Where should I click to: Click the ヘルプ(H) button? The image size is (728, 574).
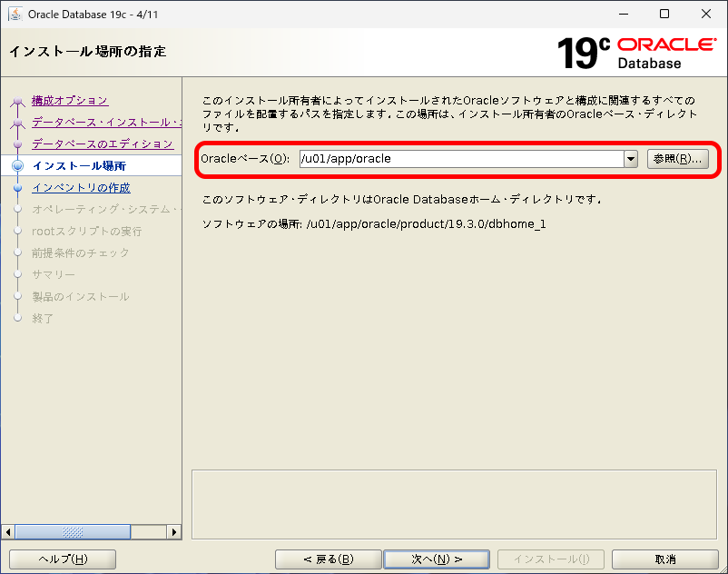pyautogui.click(x=63, y=559)
